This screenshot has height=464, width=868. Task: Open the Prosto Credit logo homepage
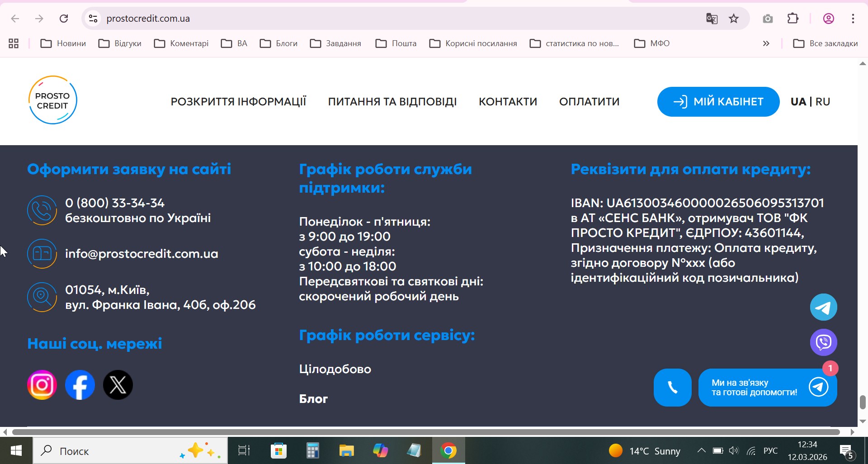(x=52, y=100)
